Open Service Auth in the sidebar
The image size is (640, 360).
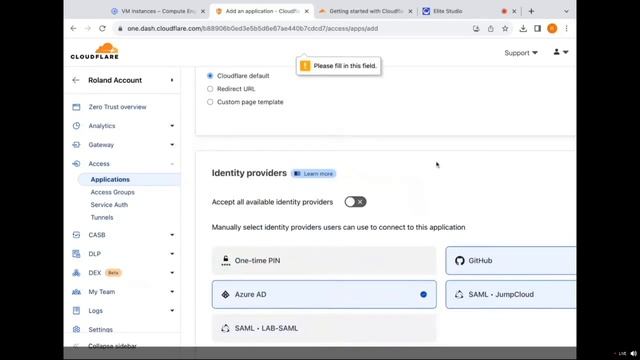(109, 205)
